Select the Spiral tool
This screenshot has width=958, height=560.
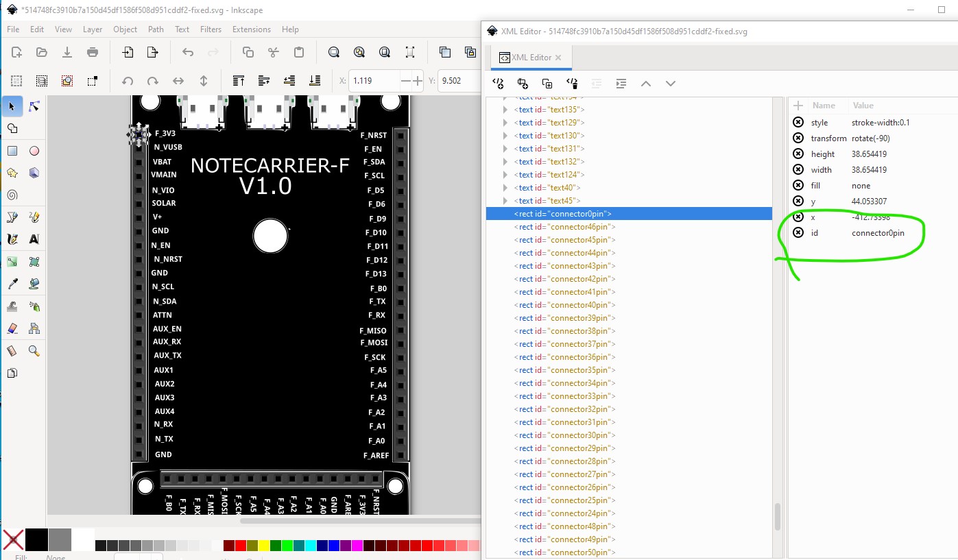point(12,195)
